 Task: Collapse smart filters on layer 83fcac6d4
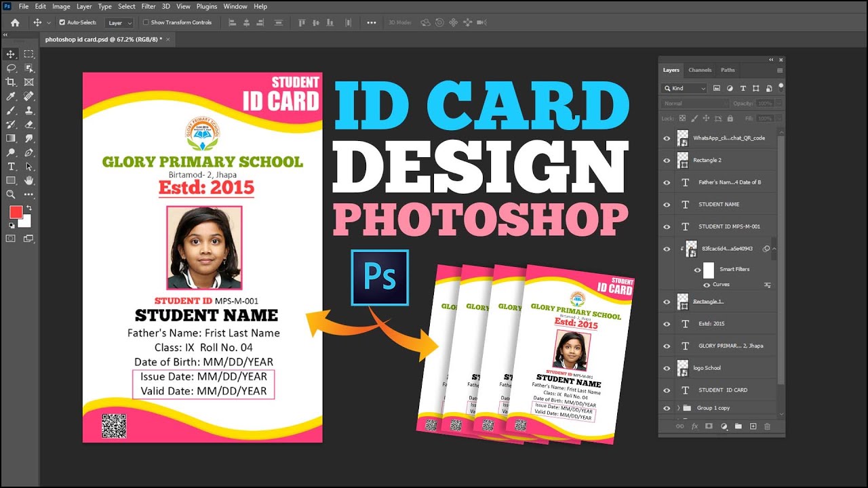pyautogui.click(x=774, y=249)
